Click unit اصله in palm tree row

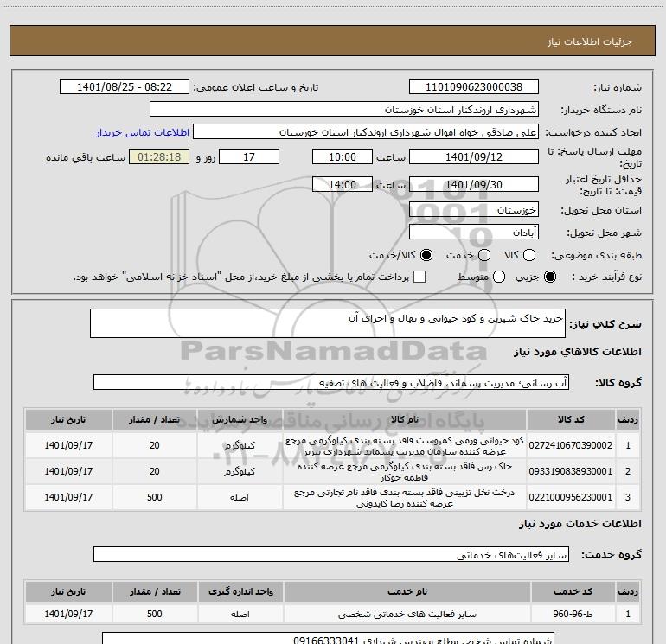click(x=240, y=497)
